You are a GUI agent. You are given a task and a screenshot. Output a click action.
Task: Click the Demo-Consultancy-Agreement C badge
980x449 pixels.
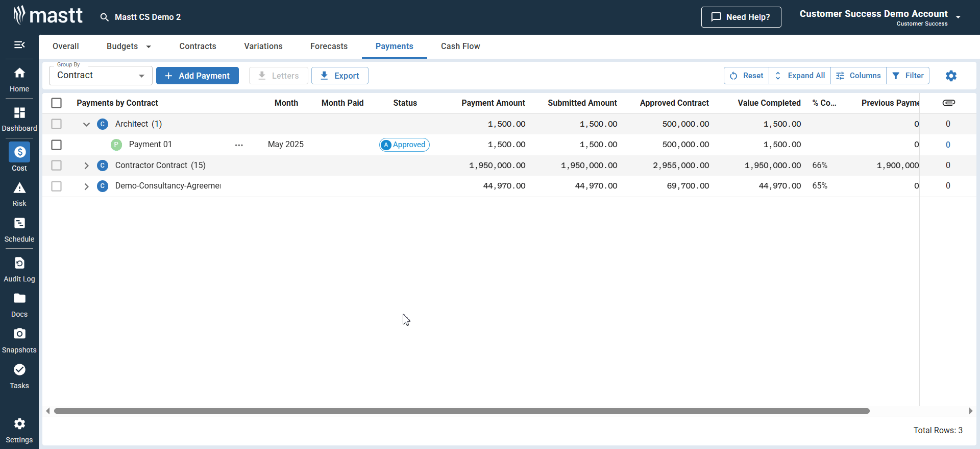click(x=103, y=186)
